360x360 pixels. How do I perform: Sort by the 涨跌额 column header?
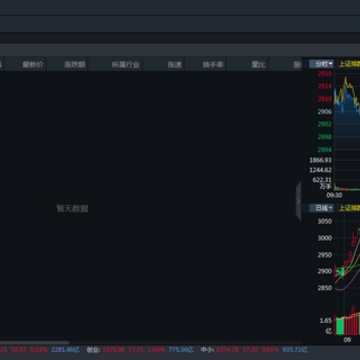[75, 65]
